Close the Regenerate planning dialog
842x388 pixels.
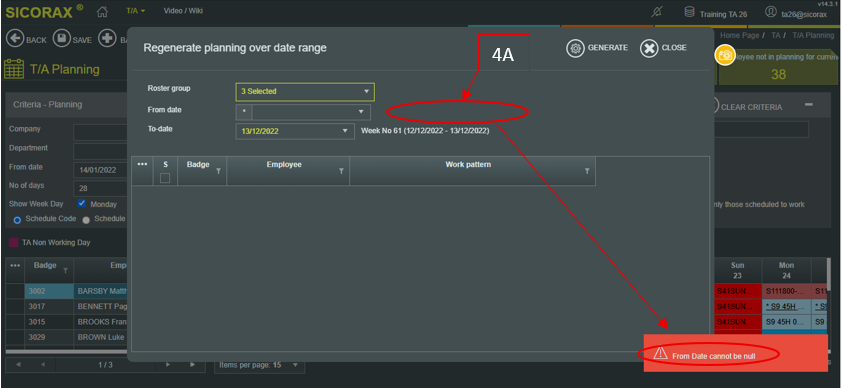click(664, 48)
